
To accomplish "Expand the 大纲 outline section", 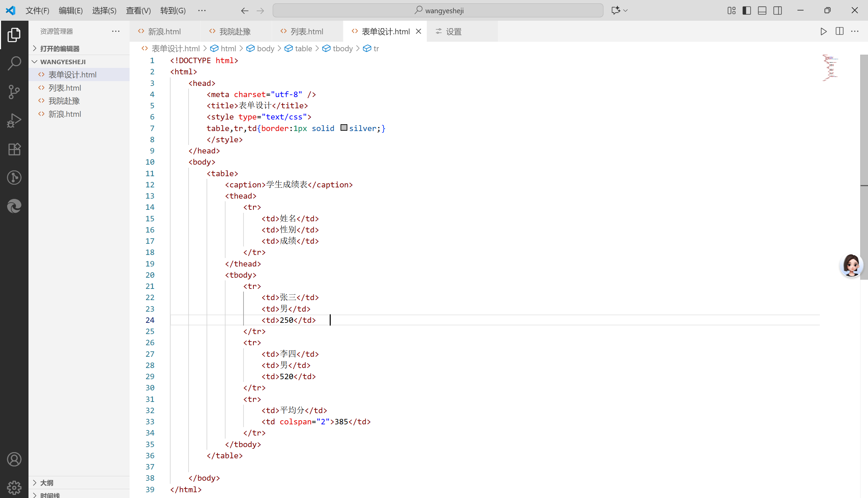I will (47, 483).
